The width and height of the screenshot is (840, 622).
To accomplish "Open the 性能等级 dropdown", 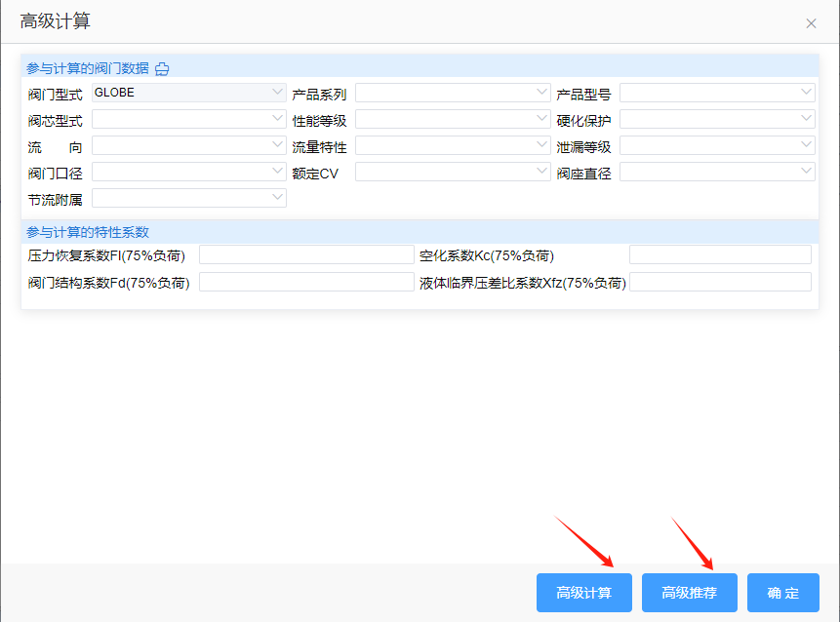I will pyautogui.click(x=453, y=119).
